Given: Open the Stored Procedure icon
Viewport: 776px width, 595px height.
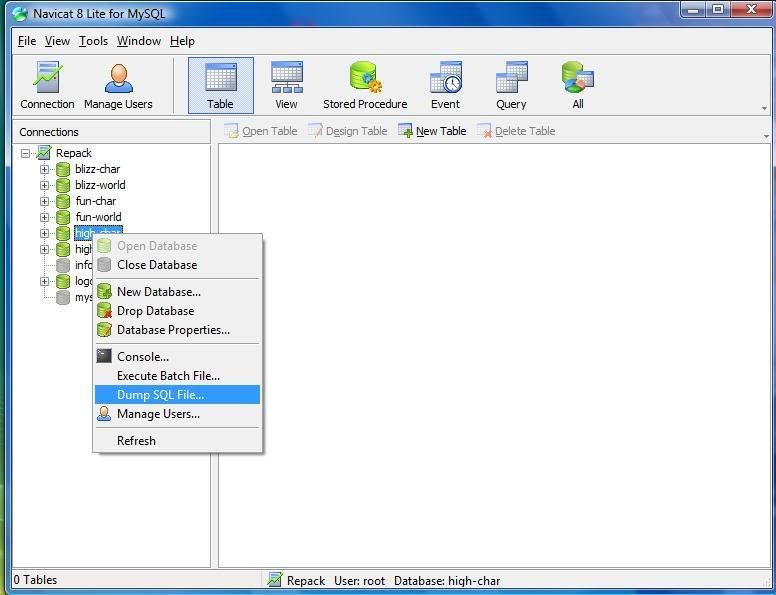Looking at the screenshot, I should [365, 85].
